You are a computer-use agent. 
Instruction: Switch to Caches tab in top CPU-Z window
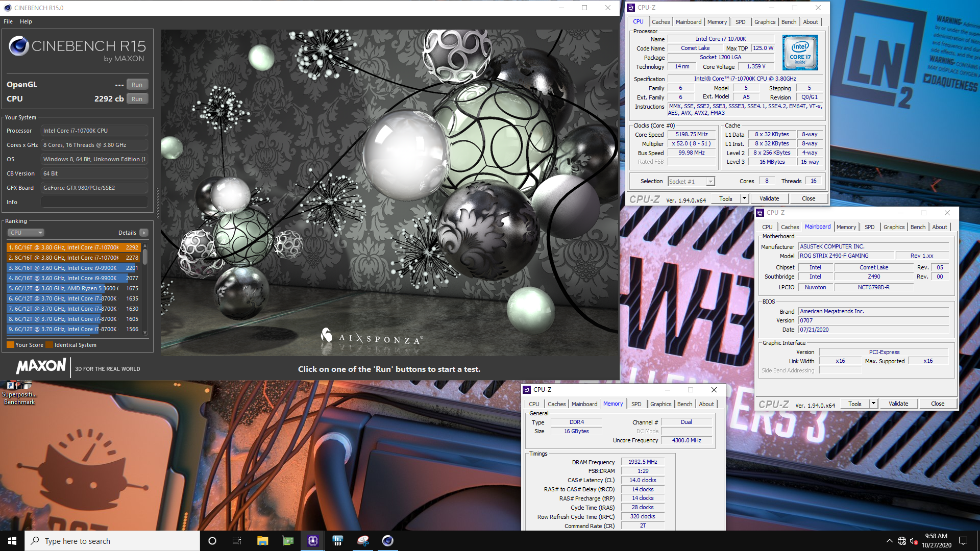coord(660,22)
